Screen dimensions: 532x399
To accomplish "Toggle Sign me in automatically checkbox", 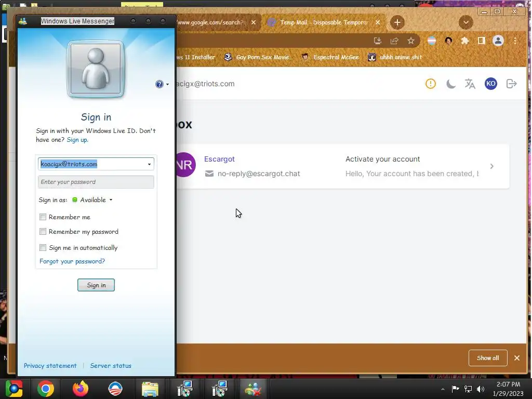I will (x=43, y=247).
